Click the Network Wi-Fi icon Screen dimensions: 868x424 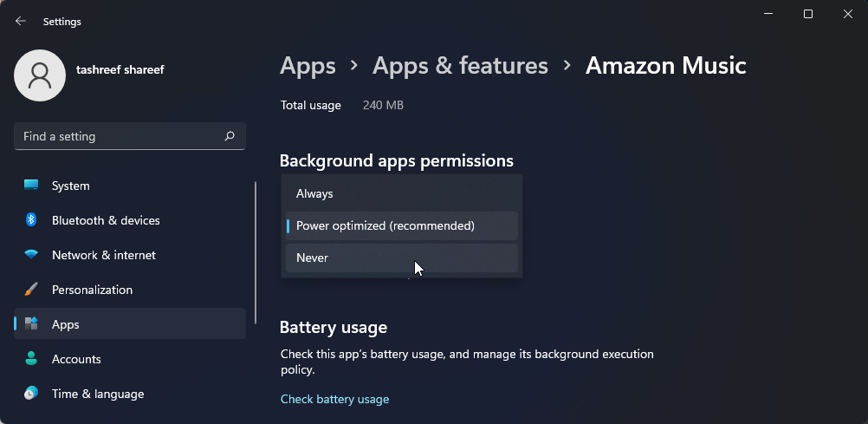tap(31, 255)
